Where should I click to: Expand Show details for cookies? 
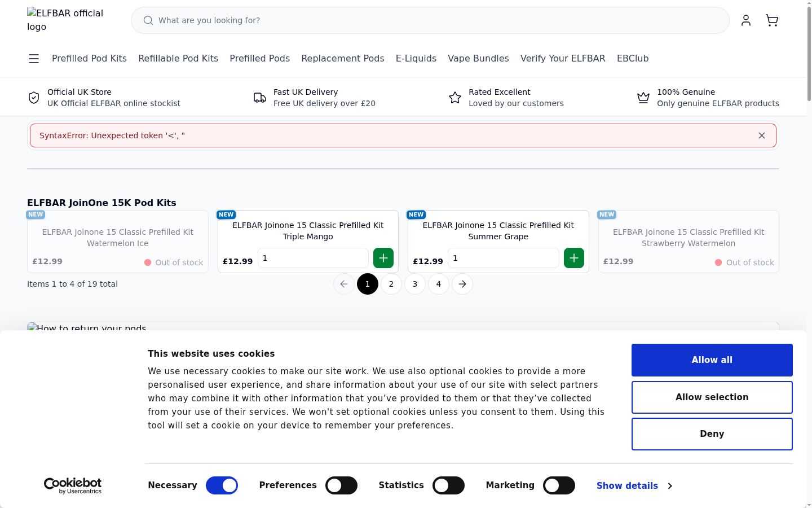click(634, 486)
